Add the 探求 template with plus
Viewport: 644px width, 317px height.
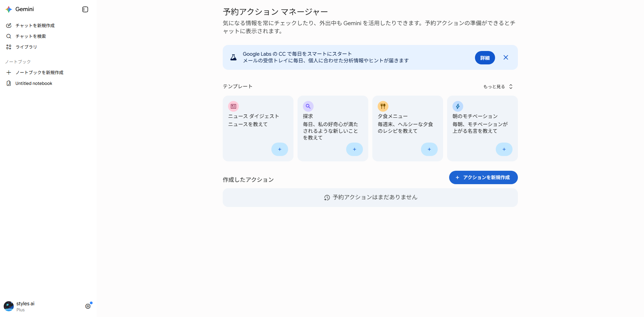pyautogui.click(x=355, y=149)
